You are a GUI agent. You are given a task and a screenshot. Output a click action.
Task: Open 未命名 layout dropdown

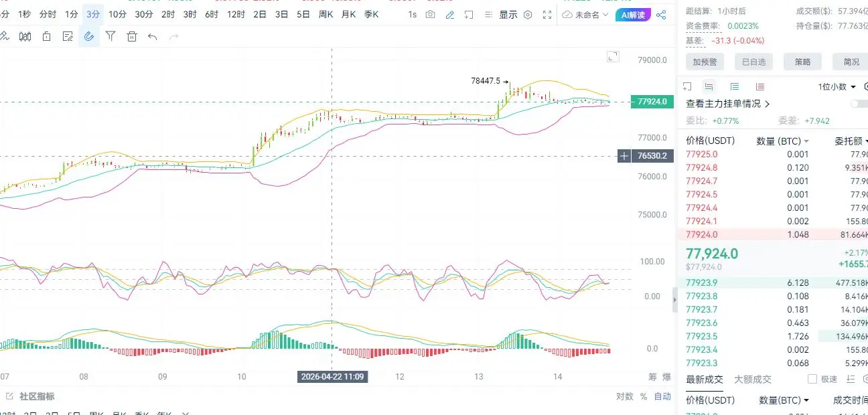coord(586,14)
